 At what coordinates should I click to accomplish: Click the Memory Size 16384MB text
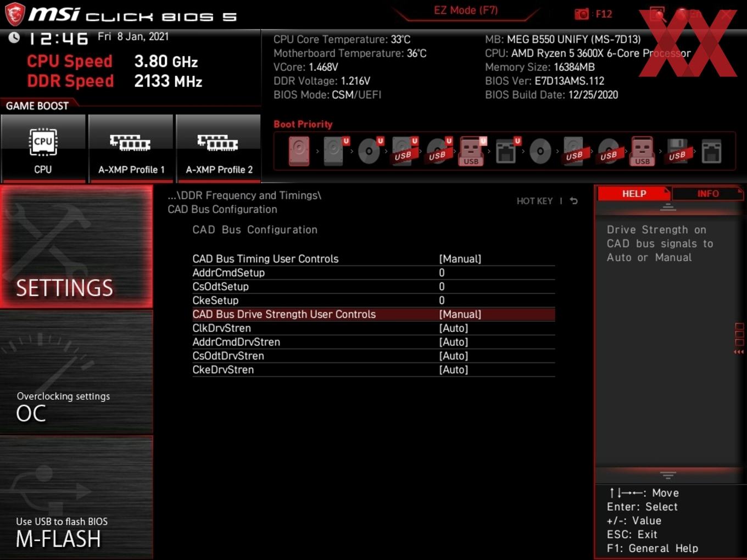[540, 67]
